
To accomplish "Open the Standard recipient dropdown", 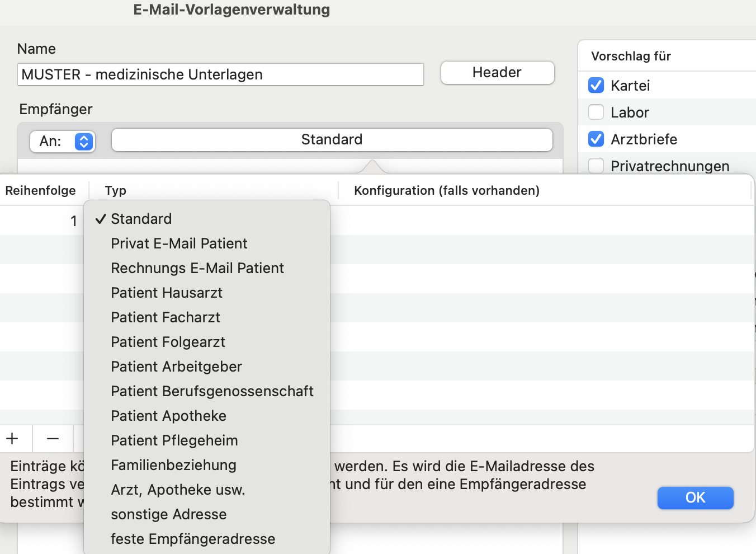I will click(x=332, y=139).
